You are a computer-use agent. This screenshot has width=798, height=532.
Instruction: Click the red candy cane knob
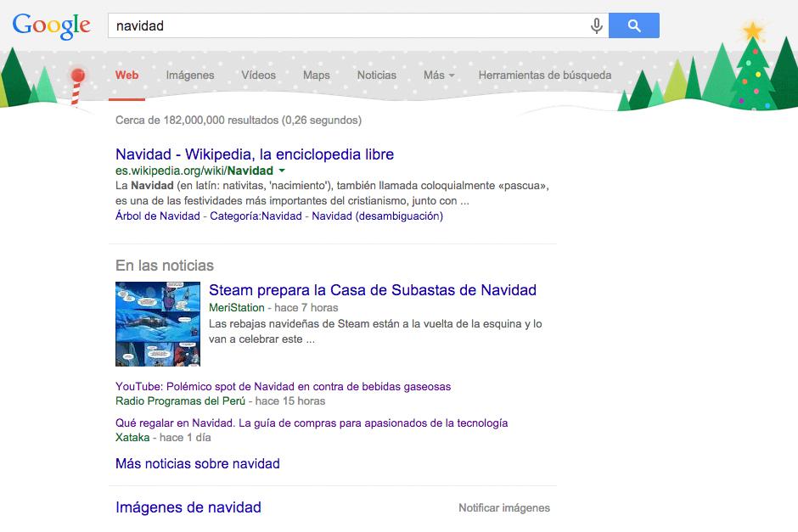[x=78, y=76]
